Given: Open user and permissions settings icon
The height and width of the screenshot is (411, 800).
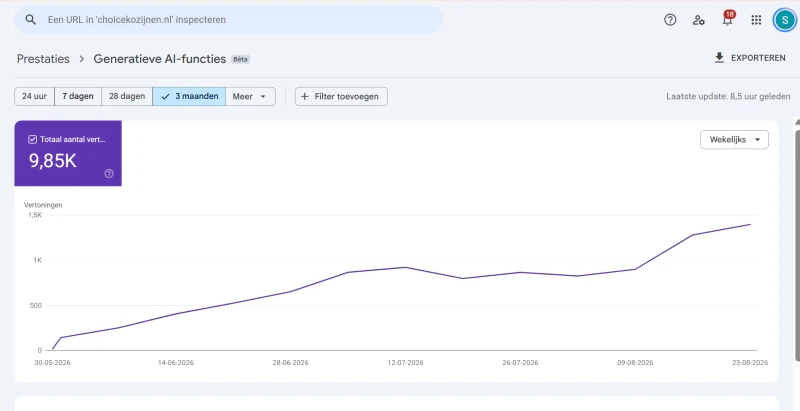Looking at the screenshot, I should 698,20.
